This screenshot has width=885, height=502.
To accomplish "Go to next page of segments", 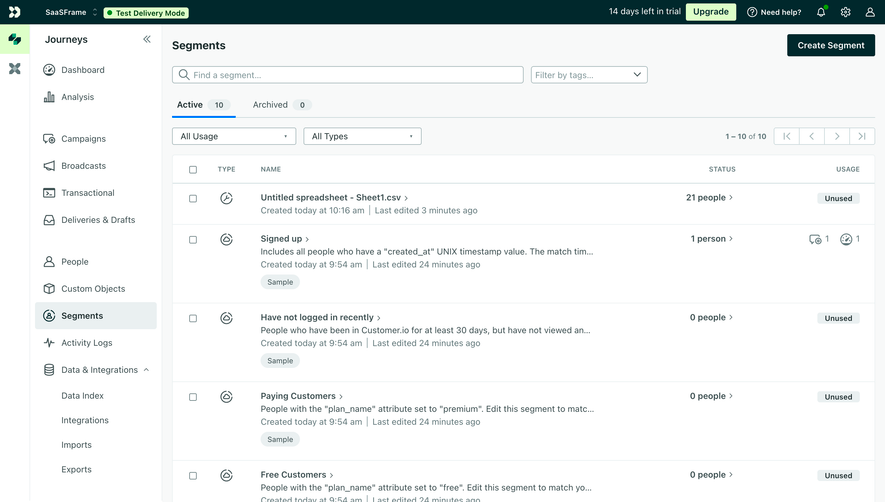I will tap(837, 136).
